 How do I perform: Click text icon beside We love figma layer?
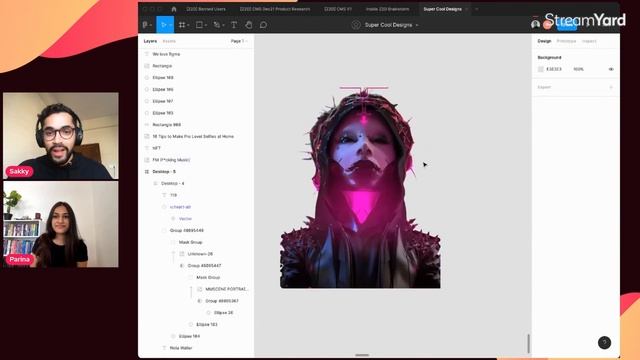click(147, 54)
